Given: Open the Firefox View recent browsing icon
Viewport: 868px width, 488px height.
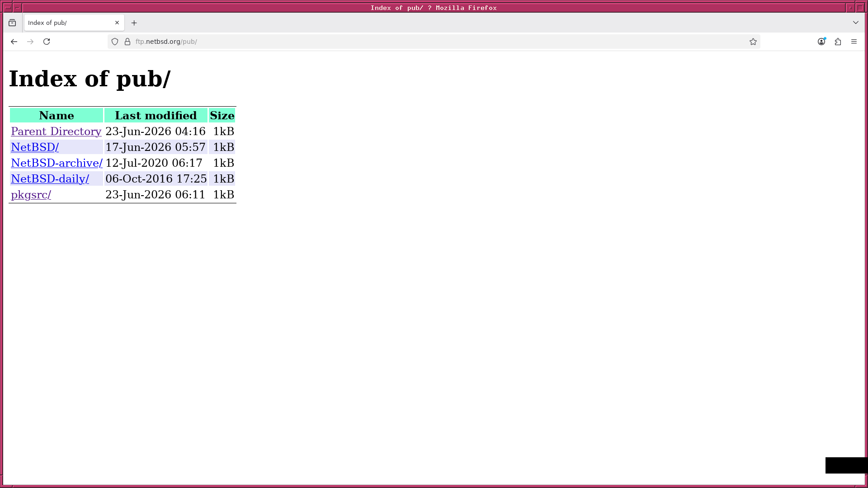Looking at the screenshot, I should point(12,23).
